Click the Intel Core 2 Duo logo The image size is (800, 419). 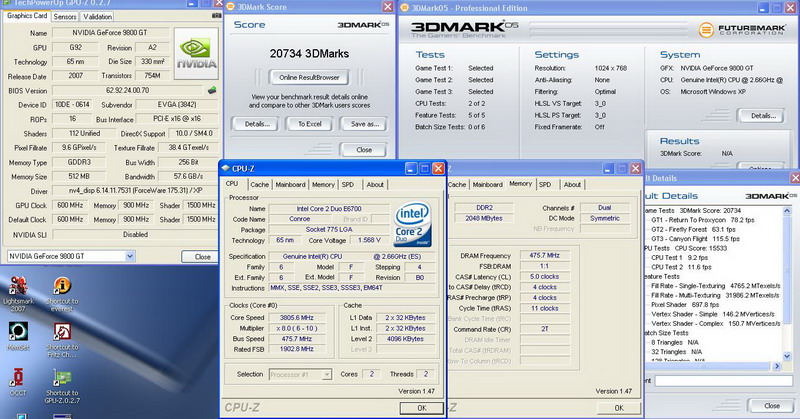[413, 225]
